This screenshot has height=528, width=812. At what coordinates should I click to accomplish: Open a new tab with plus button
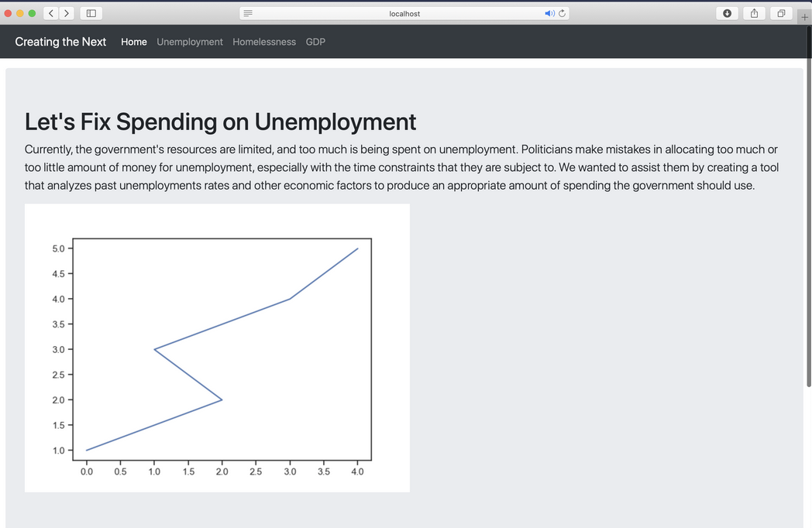point(804,15)
